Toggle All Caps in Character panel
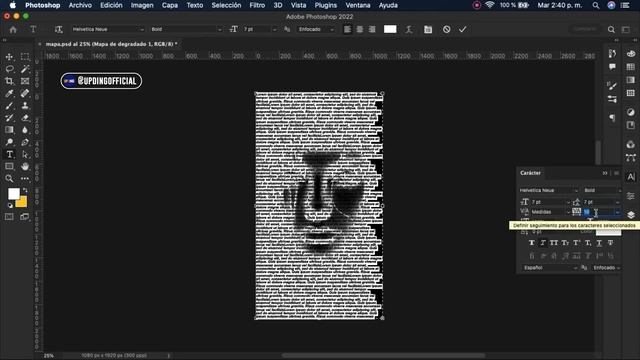Image resolution: width=640 pixels, height=360 pixels. [554, 243]
